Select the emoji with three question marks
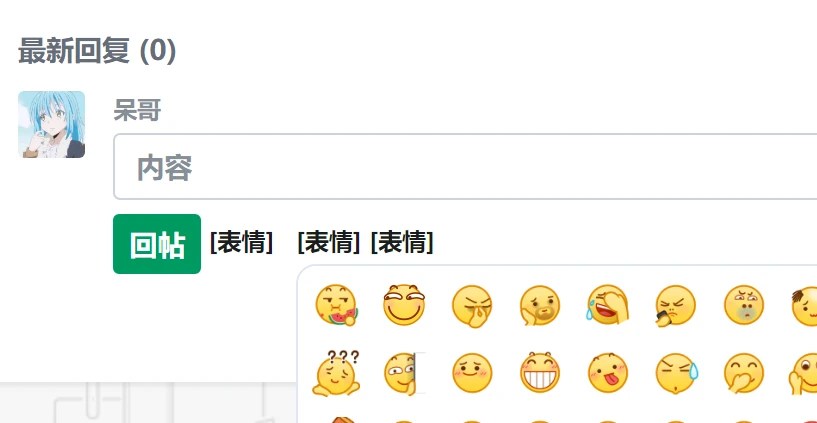Screen dimensions: 817x423 click(x=336, y=373)
